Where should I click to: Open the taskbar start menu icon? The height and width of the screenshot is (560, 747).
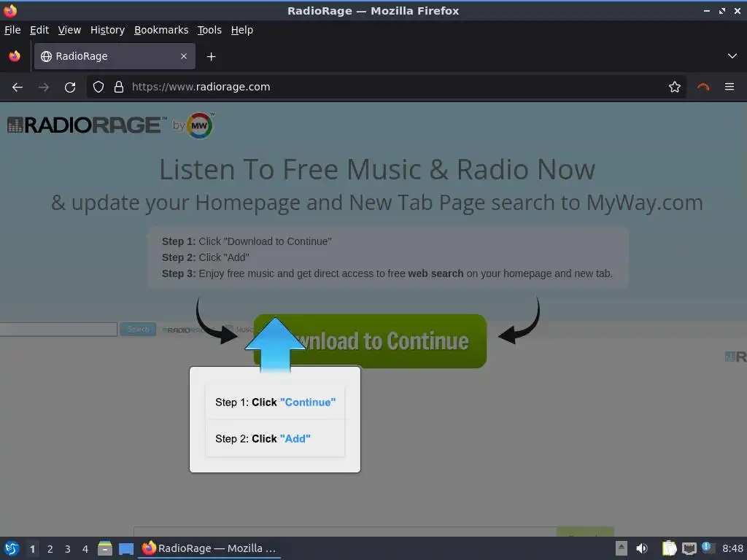(x=12, y=548)
